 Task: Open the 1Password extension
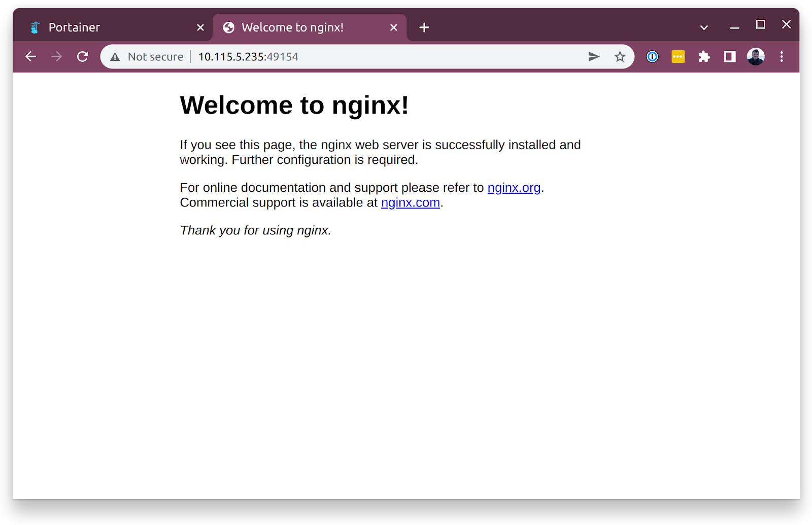(652, 56)
